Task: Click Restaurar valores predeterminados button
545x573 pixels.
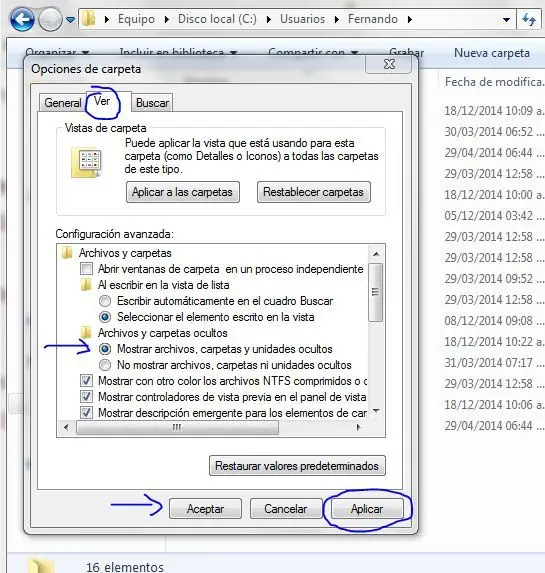Action: click(x=297, y=466)
